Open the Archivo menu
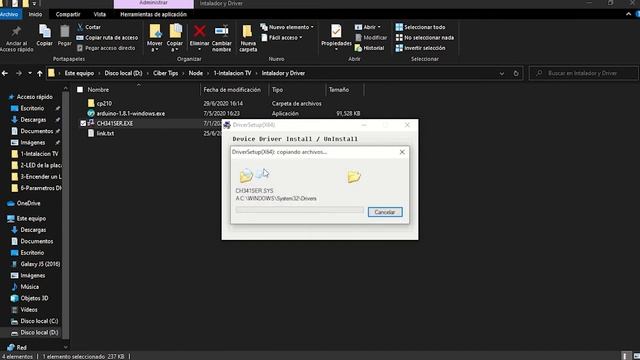This screenshot has width=640, height=360. click(9, 14)
